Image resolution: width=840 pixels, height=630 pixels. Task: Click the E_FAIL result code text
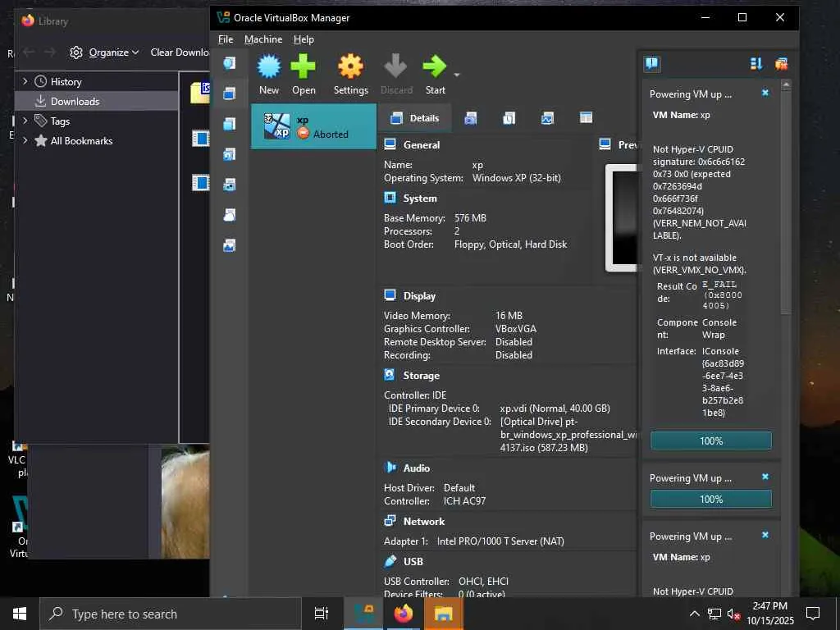pos(722,294)
